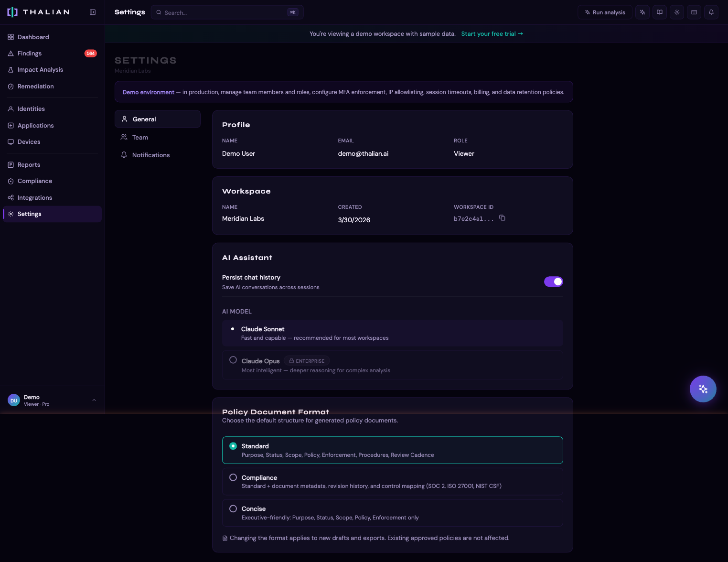Viewport: 728px width, 562px height.
Task: Click the Identities person icon
Action: point(11,109)
